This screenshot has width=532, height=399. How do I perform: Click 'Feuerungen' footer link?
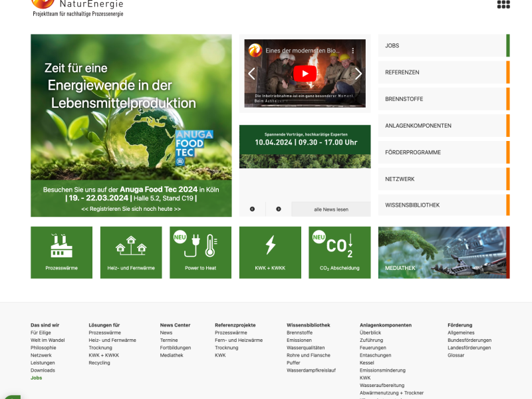tap(373, 347)
